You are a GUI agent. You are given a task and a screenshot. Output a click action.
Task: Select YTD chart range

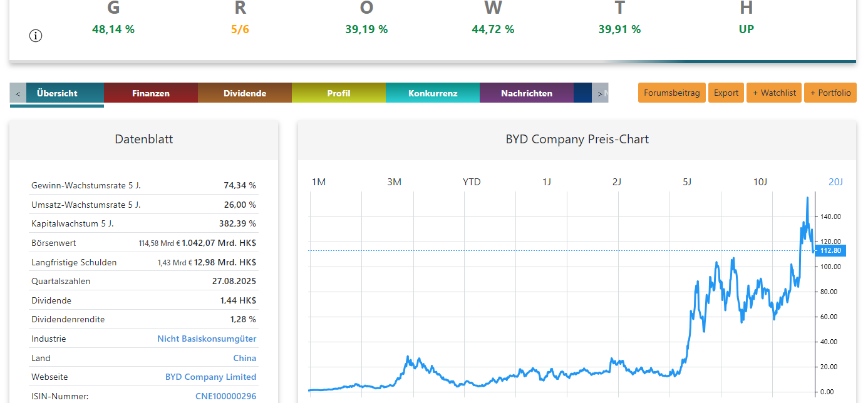472,182
